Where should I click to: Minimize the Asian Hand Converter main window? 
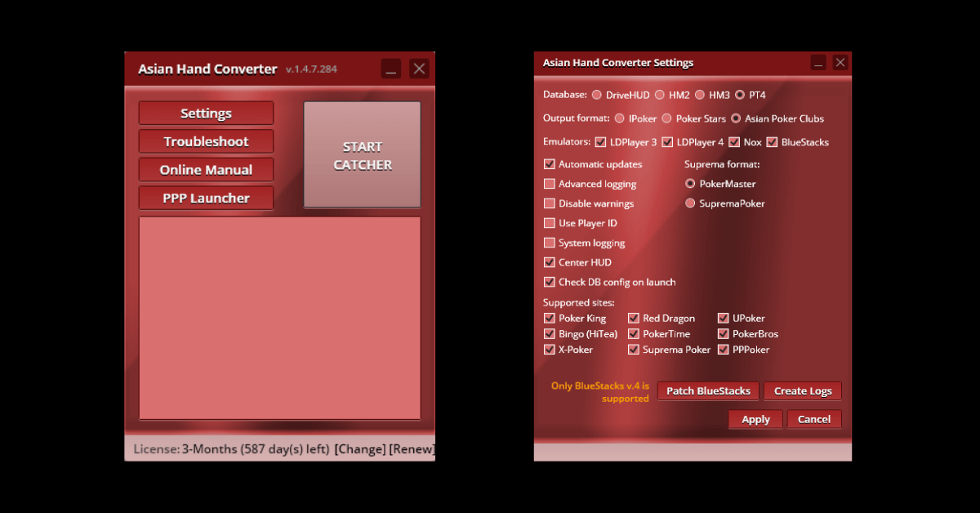pos(391,69)
